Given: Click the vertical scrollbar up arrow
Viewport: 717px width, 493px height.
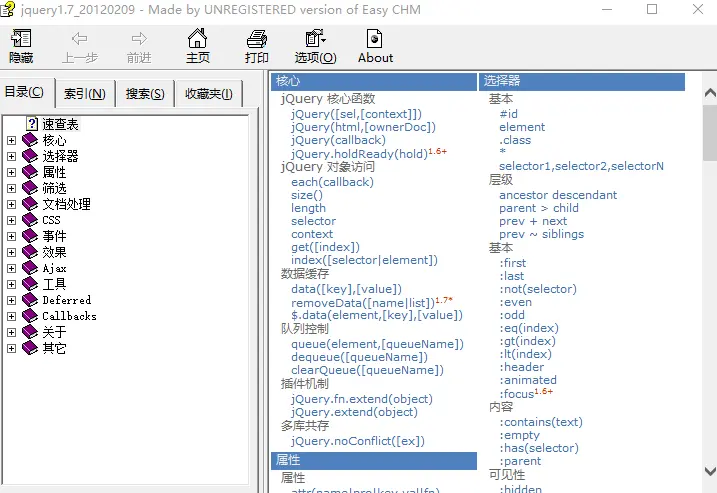Looking at the screenshot, I should coord(709,81).
